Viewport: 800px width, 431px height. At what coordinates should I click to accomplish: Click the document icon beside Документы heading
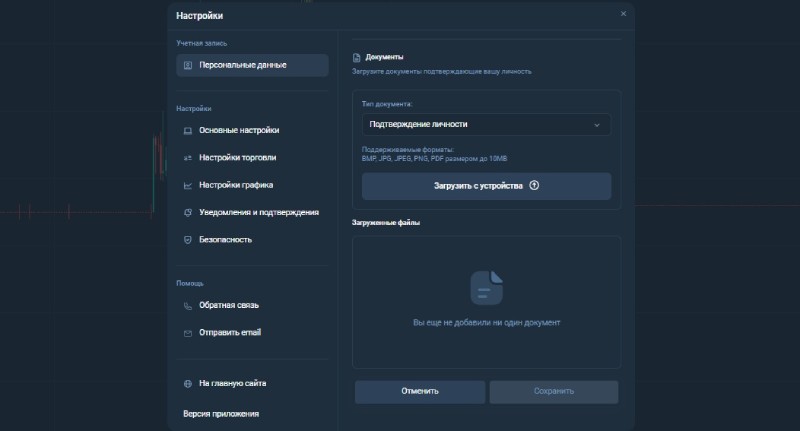coord(357,58)
